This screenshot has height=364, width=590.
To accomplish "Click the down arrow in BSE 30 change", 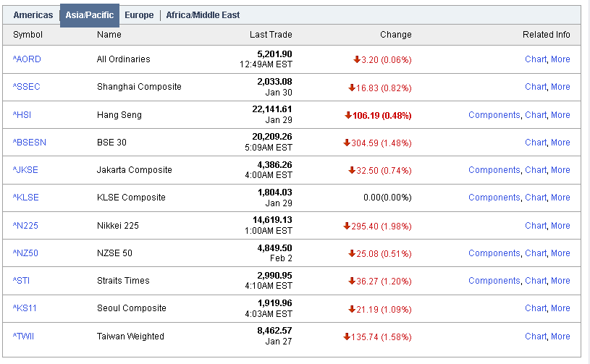I will pyautogui.click(x=347, y=143).
